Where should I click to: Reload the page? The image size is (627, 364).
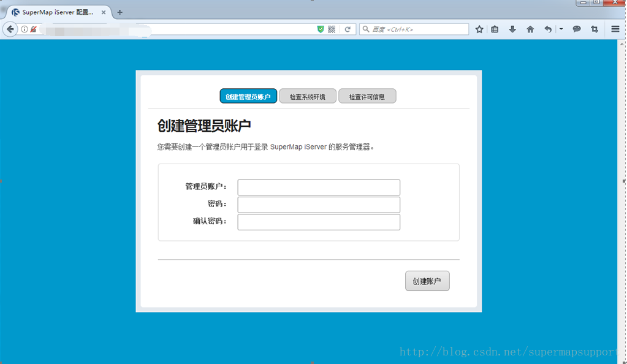348,29
